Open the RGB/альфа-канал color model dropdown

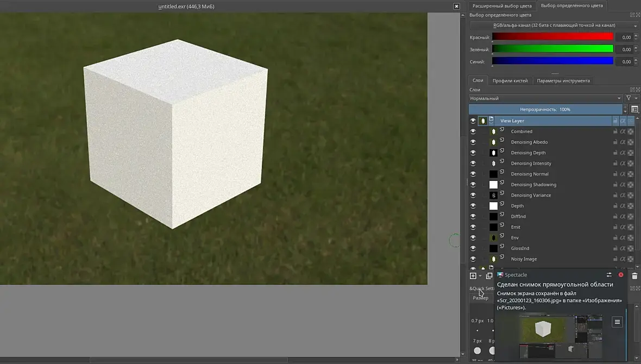point(554,26)
